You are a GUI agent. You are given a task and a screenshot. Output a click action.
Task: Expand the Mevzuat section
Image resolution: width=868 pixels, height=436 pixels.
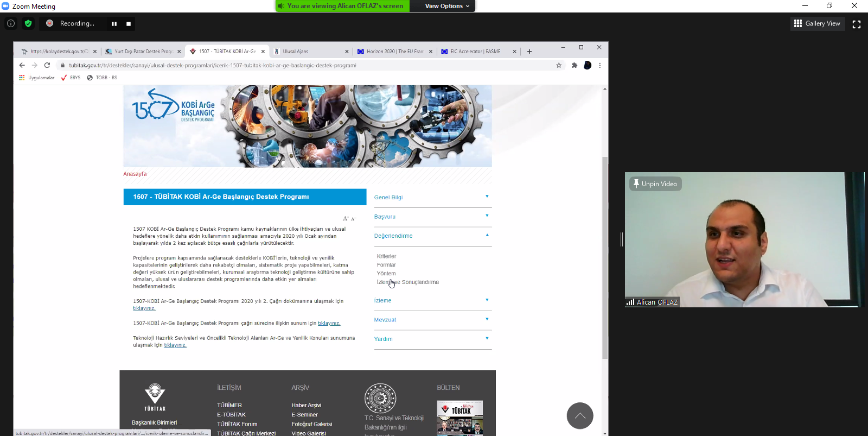click(432, 320)
